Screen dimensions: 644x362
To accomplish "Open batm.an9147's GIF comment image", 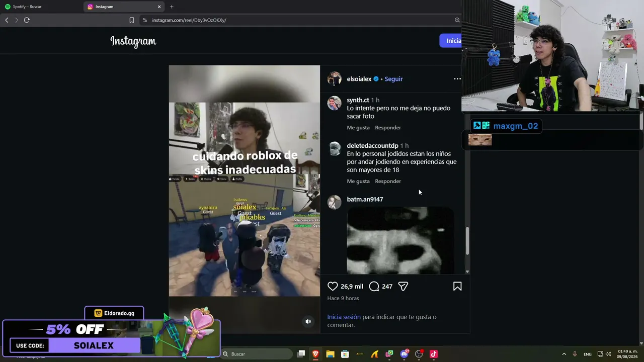I will 400,240.
